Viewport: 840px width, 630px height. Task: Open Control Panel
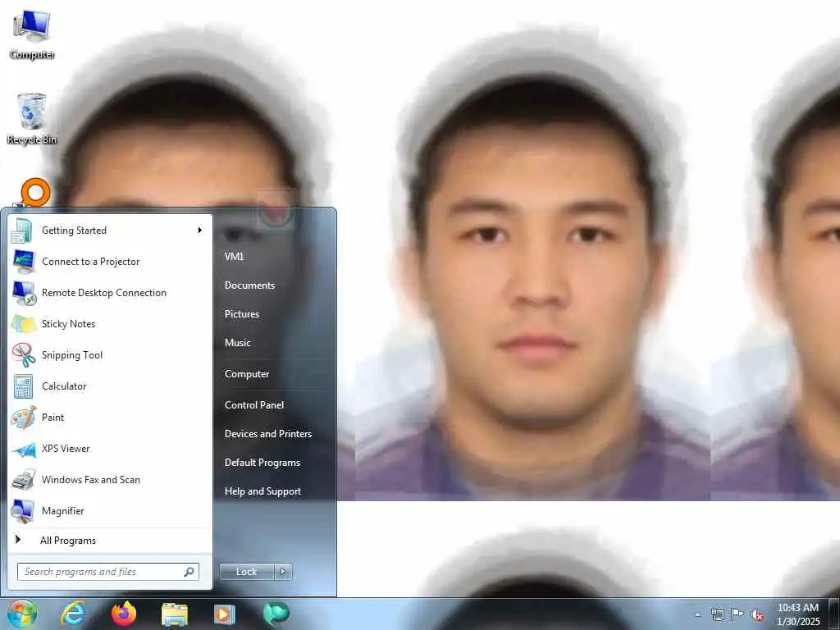click(x=254, y=405)
